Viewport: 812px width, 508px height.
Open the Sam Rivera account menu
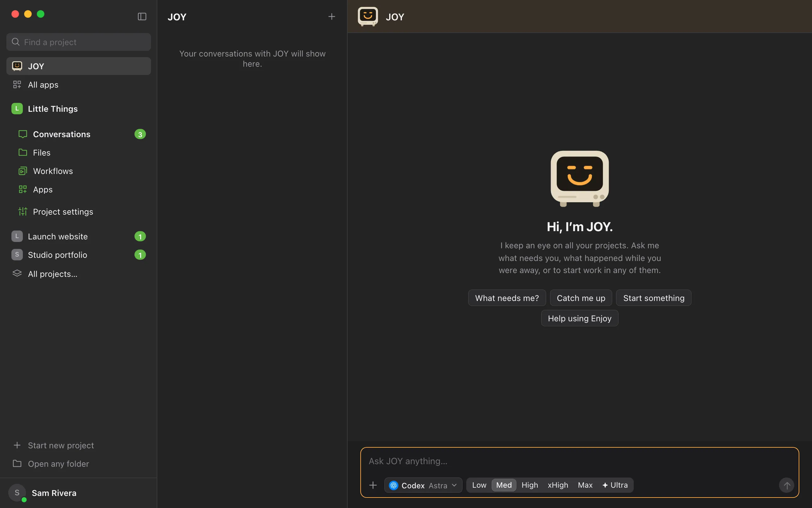(x=79, y=493)
